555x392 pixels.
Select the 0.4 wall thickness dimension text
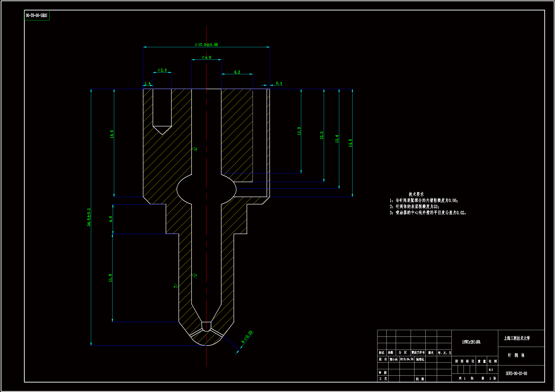pyautogui.click(x=279, y=83)
